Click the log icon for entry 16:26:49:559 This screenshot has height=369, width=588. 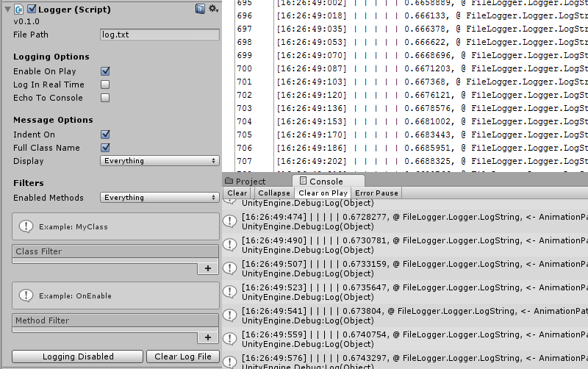coord(230,339)
